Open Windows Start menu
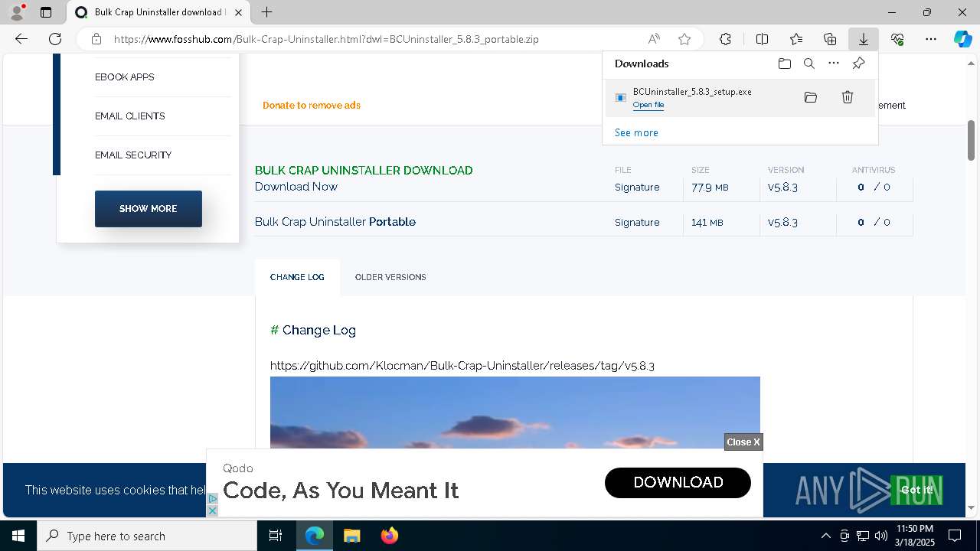This screenshot has height=551, width=980. coord(18,536)
